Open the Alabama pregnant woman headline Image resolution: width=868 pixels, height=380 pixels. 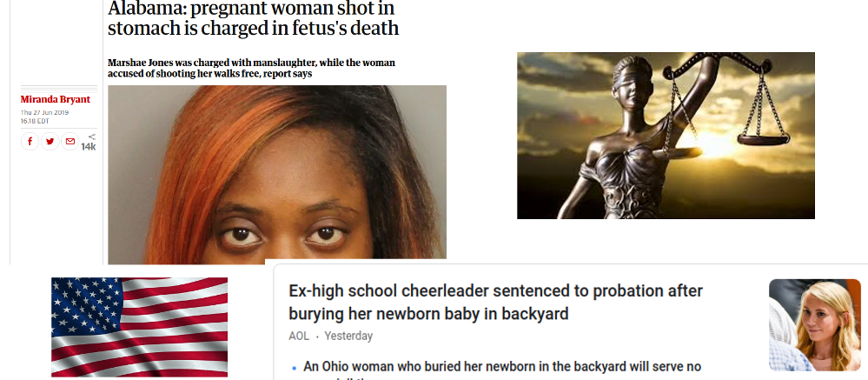coord(253,18)
